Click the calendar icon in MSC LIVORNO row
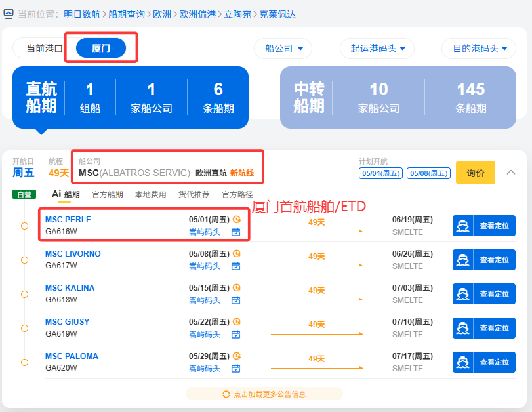Screen dimensions: 532x412 pyautogui.click(x=236, y=266)
